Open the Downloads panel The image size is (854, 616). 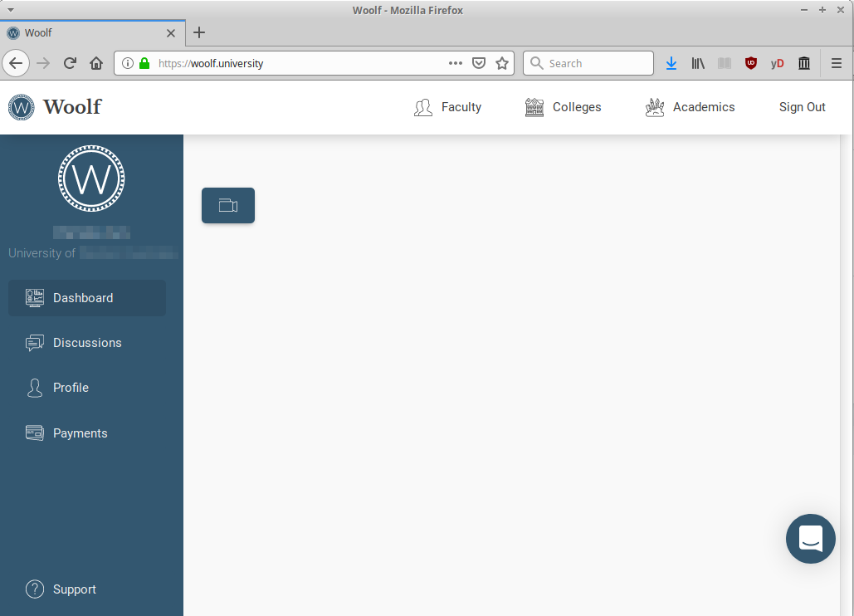pyautogui.click(x=671, y=63)
